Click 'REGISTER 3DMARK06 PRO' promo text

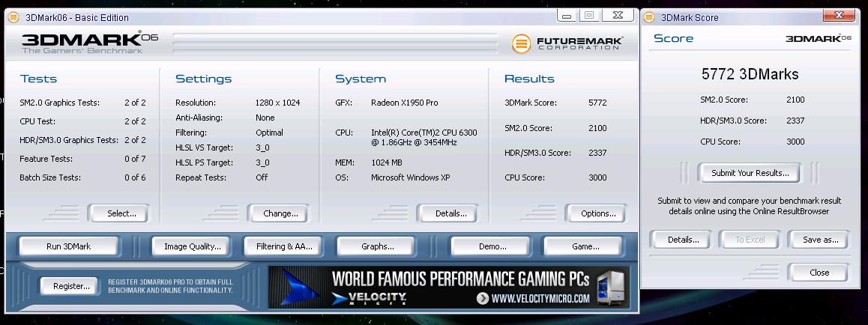pos(170,286)
